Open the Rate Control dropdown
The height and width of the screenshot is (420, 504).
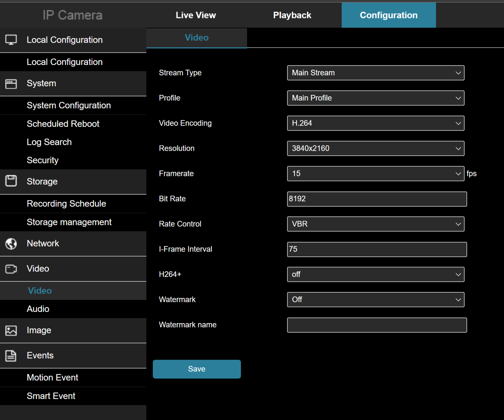[375, 224]
